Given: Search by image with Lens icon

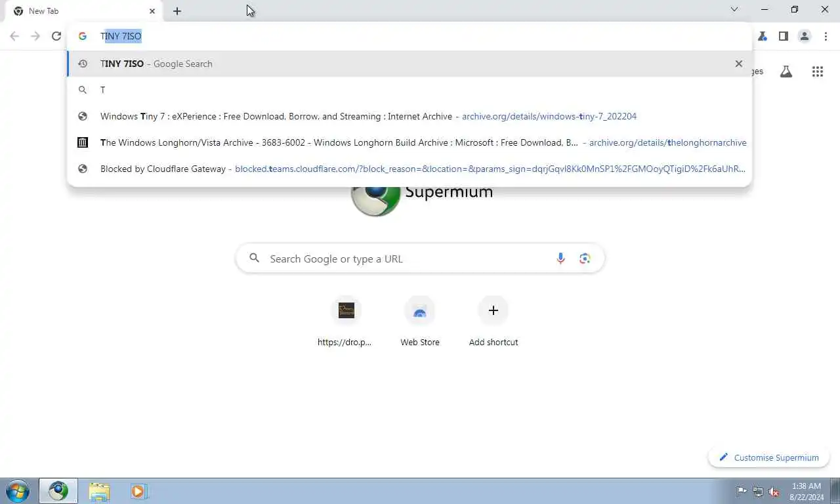Looking at the screenshot, I should (585, 259).
